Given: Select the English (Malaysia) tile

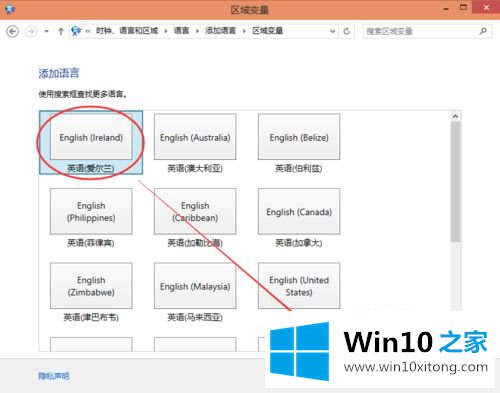Looking at the screenshot, I should point(195,286).
